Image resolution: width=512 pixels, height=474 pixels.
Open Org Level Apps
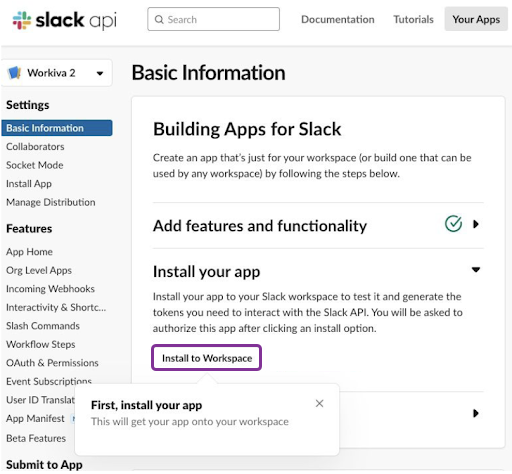click(x=39, y=270)
